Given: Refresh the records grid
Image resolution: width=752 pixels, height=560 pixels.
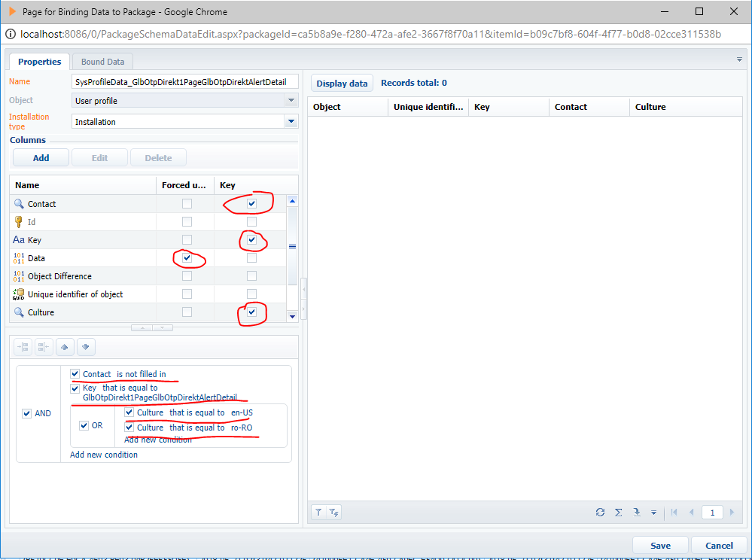Looking at the screenshot, I should pyautogui.click(x=600, y=512).
